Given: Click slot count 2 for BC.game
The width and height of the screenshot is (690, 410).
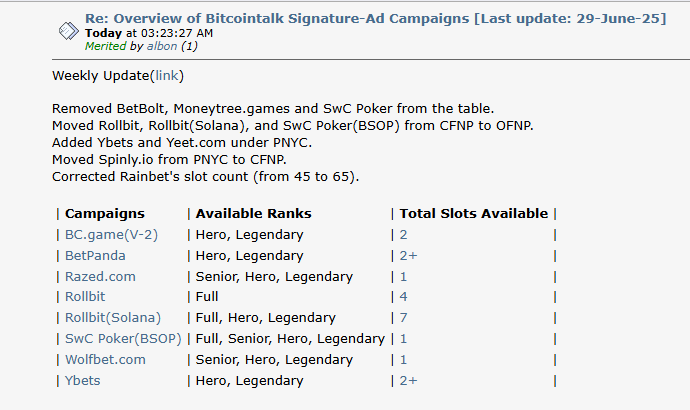Looking at the screenshot, I should pyautogui.click(x=403, y=235).
